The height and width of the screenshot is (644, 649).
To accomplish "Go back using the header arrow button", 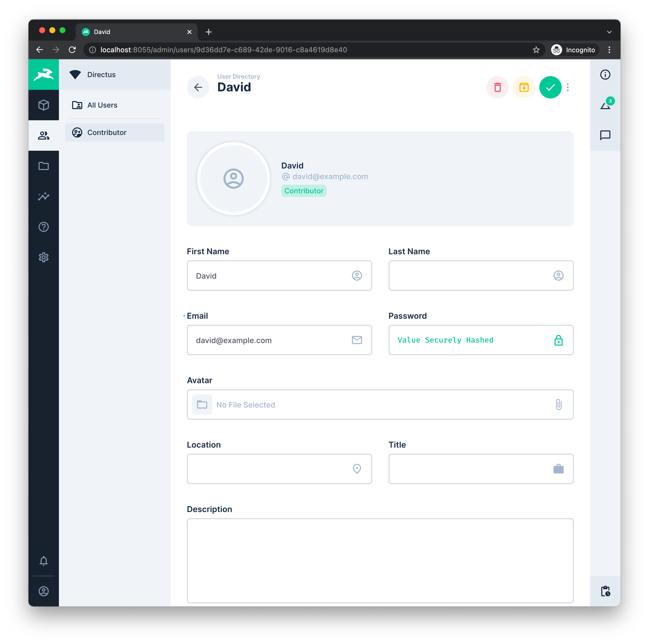I will 198,87.
